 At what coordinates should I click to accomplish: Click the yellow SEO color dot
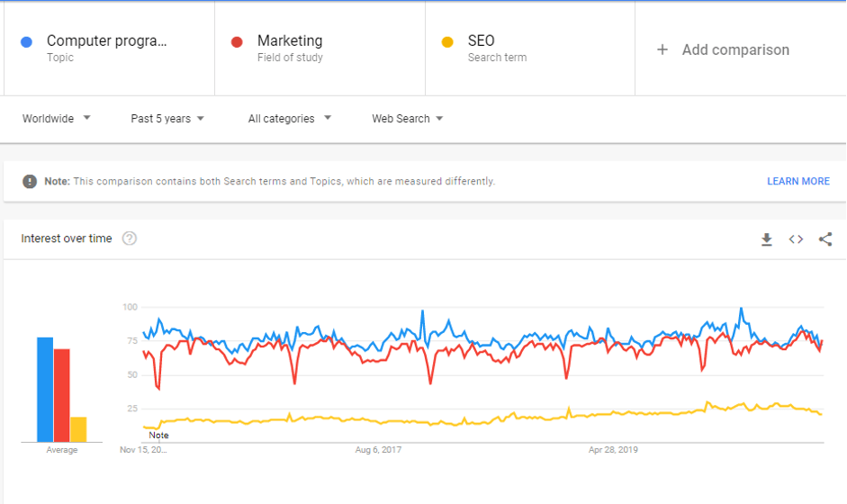tap(447, 41)
